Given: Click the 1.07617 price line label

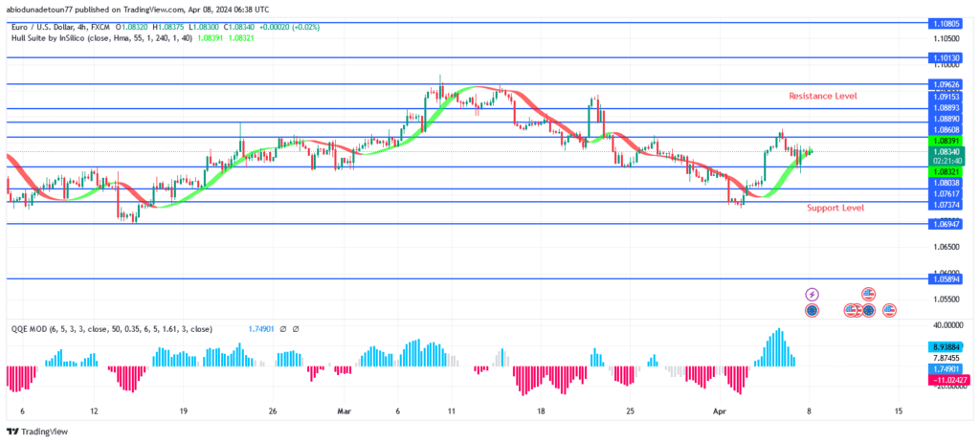Looking at the screenshot, I should [947, 193].
